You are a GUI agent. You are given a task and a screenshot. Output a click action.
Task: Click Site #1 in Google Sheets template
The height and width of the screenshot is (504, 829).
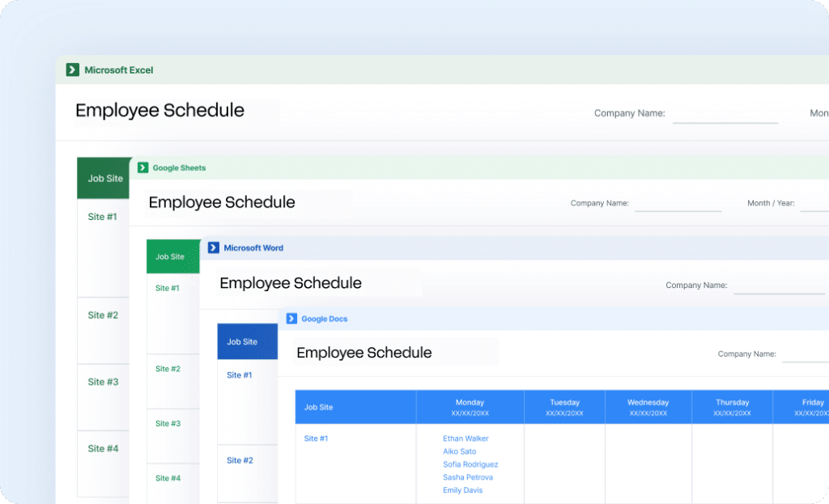tap(167, 288)
